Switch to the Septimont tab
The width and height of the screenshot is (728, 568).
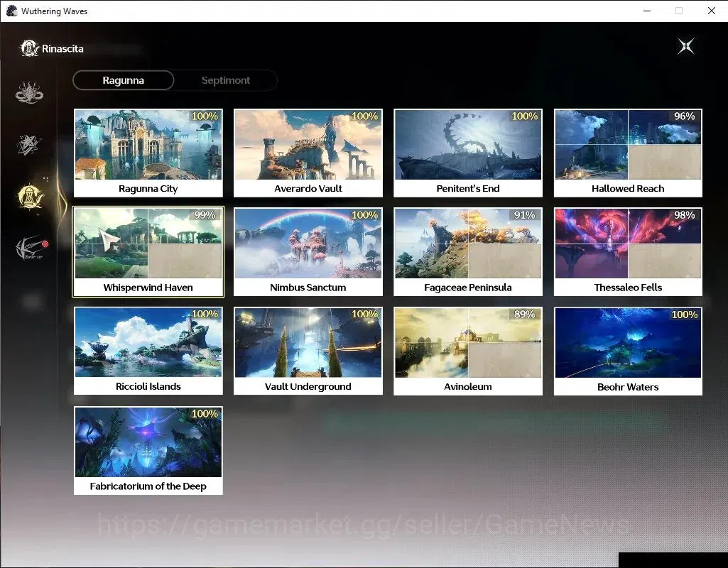tap(226, 80)
